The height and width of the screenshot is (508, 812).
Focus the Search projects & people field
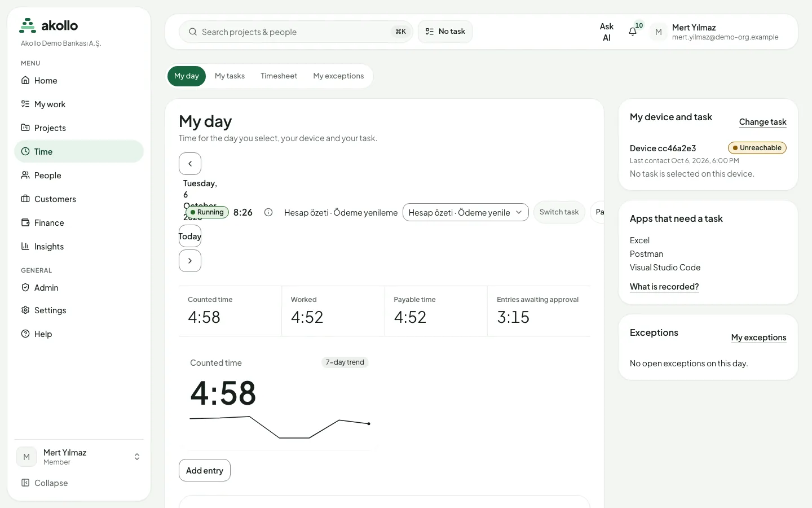coord(296,32)
